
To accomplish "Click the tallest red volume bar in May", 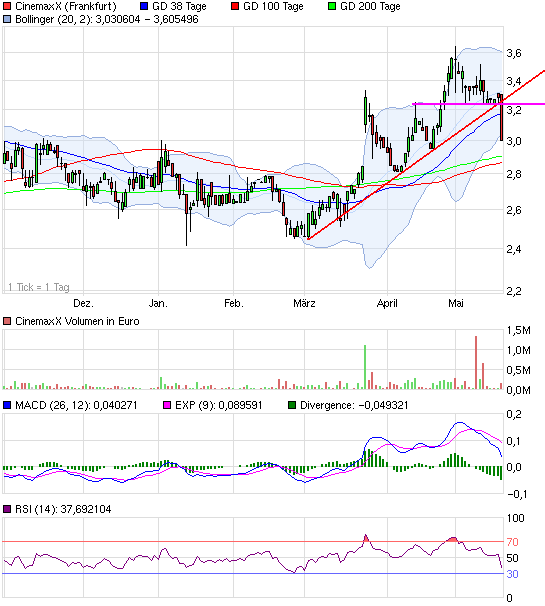I will pyautogui.click(x=476, y=363).
